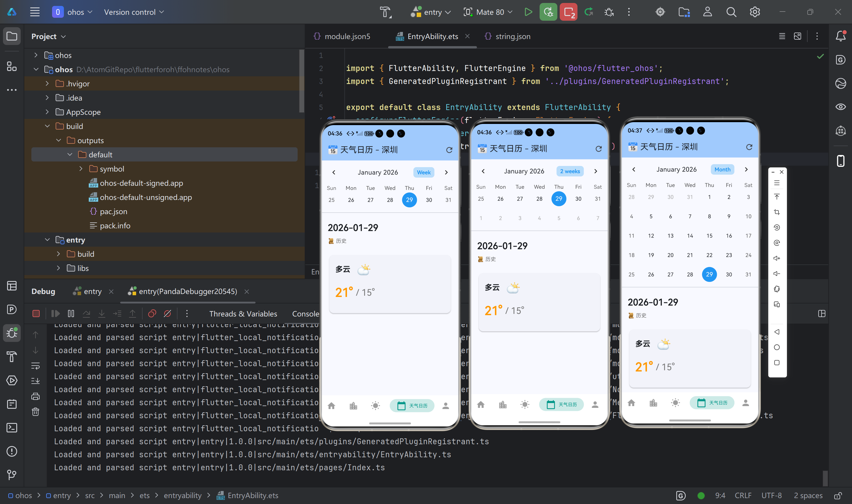Click the Week format button in the left emulator

click(x=423, y=172)
